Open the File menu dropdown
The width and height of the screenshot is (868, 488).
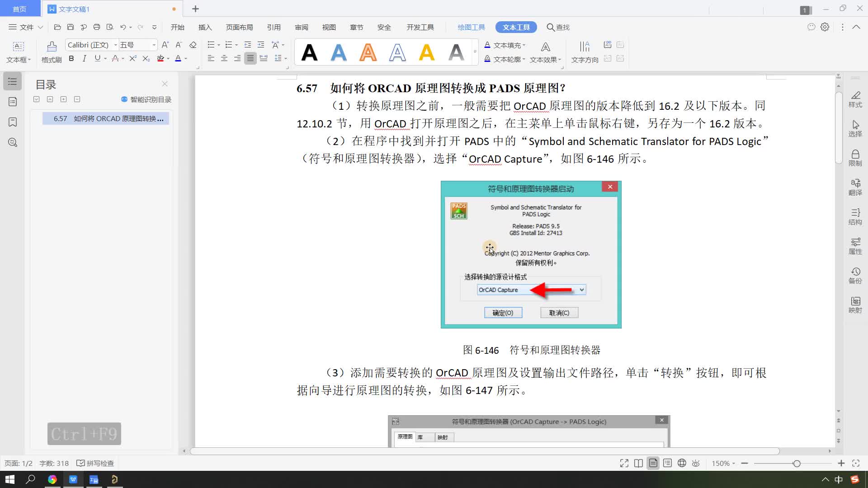point(26,27)
